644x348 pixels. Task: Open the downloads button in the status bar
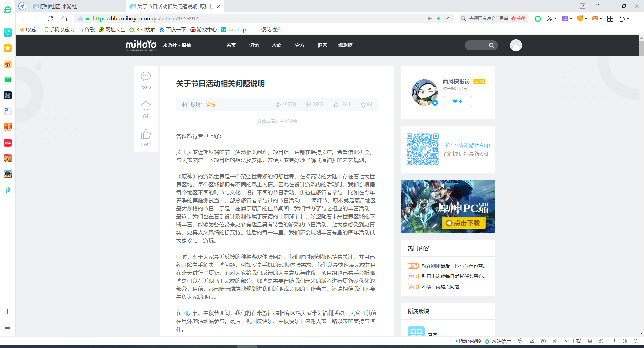[x=573, y=341]
